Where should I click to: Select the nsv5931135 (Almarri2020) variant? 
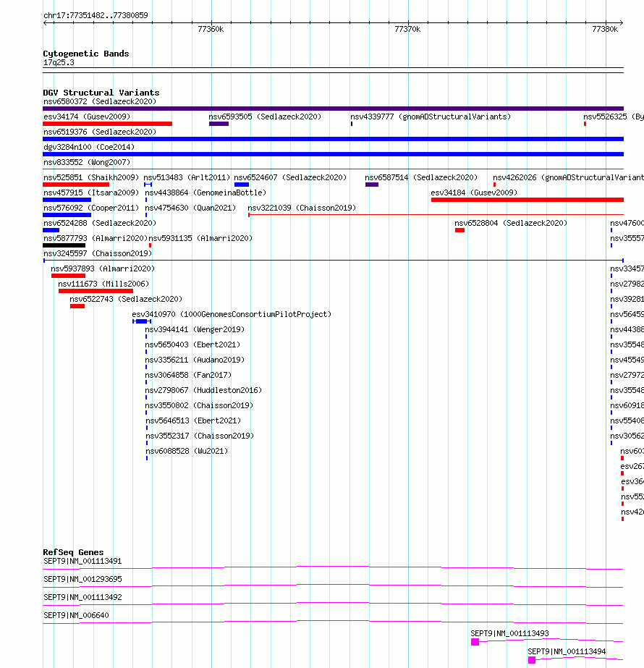(x=200, y=239)
